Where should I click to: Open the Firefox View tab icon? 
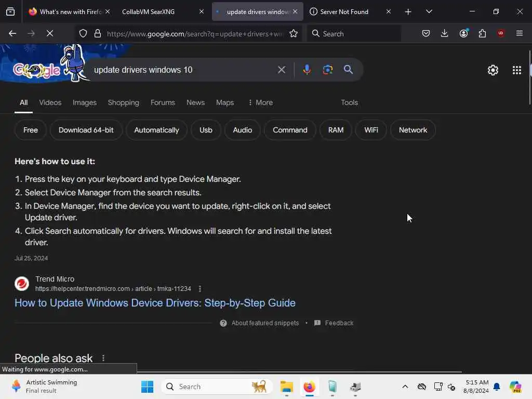coord(10,11)
